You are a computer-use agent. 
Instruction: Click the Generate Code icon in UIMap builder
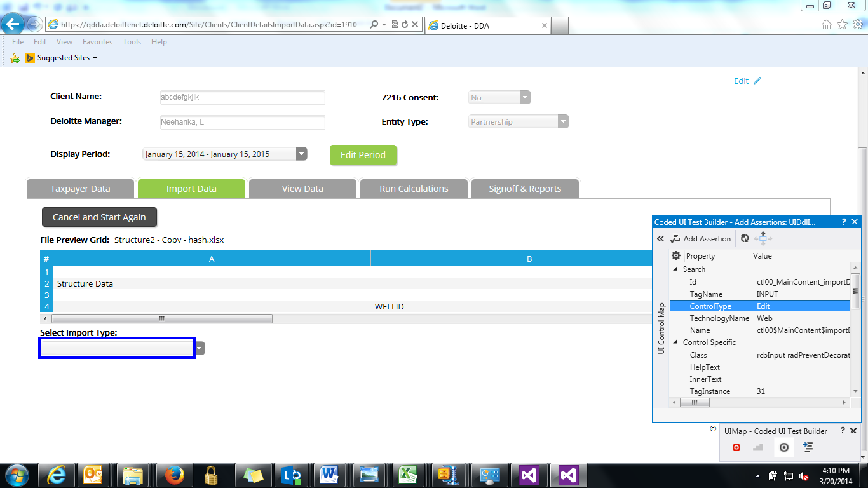click(808, 447)
